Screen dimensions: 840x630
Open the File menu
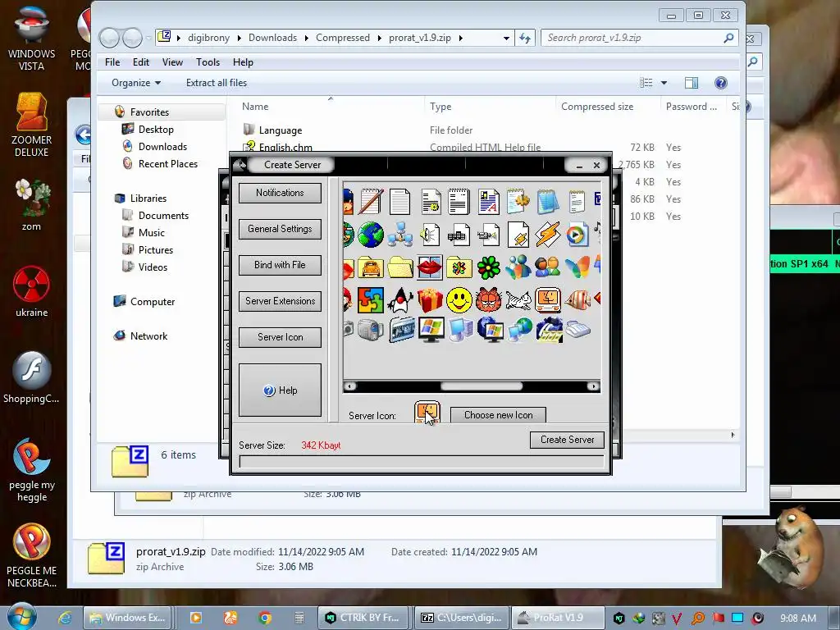click(x=112, y=62)
